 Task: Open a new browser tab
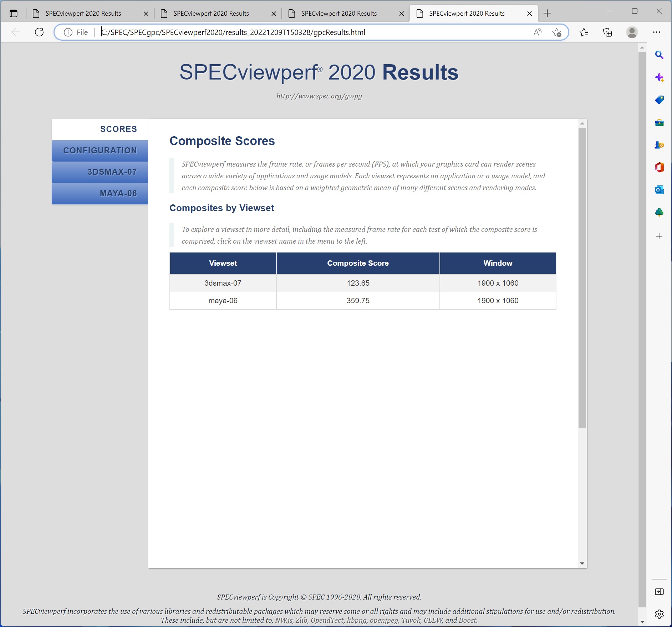pos(547,14)
